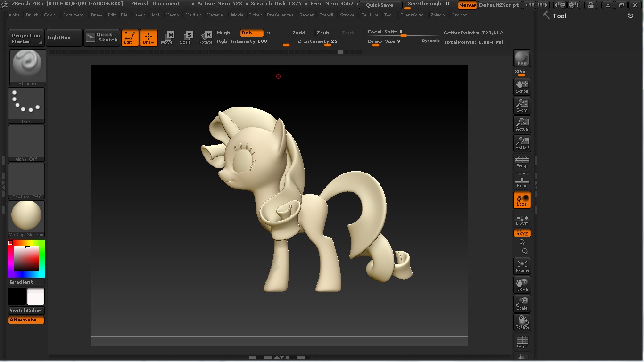Click the left UI colors arrow icon
Image resolution: width=644 pixels, height=362 pixels.
530,5
